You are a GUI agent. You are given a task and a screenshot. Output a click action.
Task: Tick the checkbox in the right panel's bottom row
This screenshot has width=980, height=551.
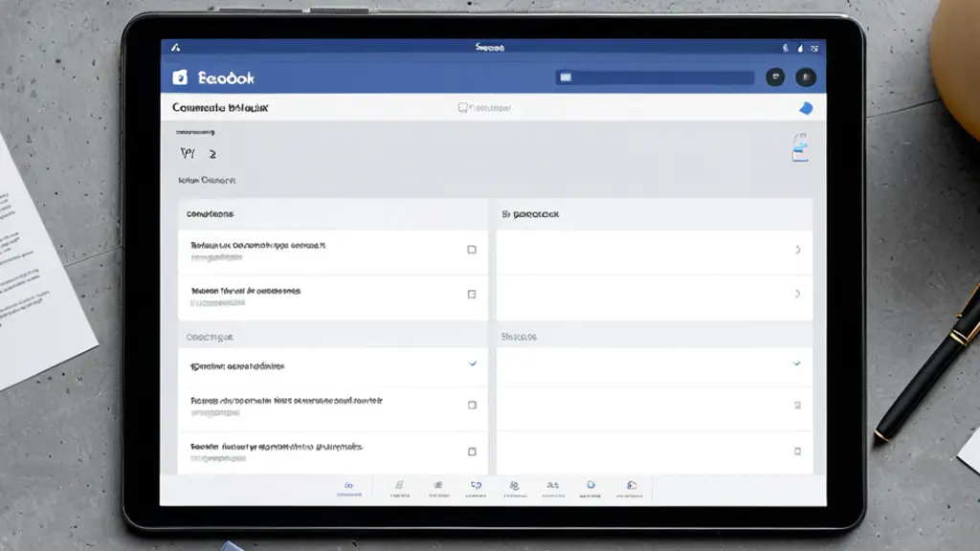[797, 452]
